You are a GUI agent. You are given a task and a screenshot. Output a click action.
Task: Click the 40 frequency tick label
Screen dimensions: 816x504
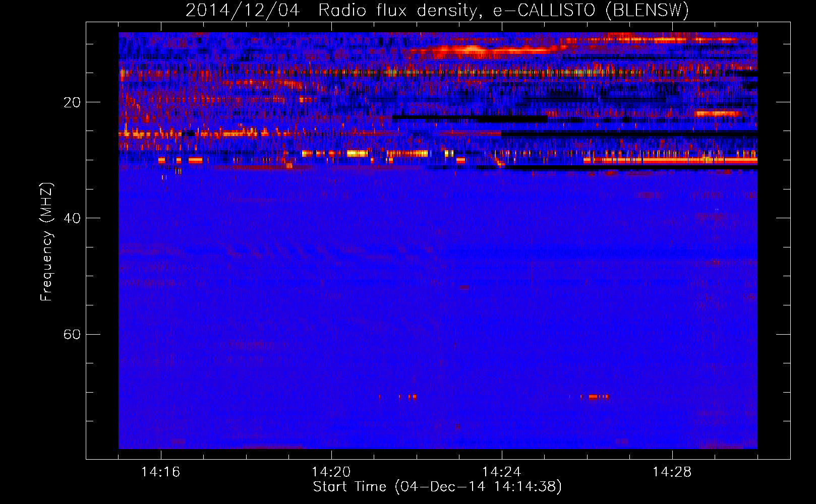coord(72,218)
